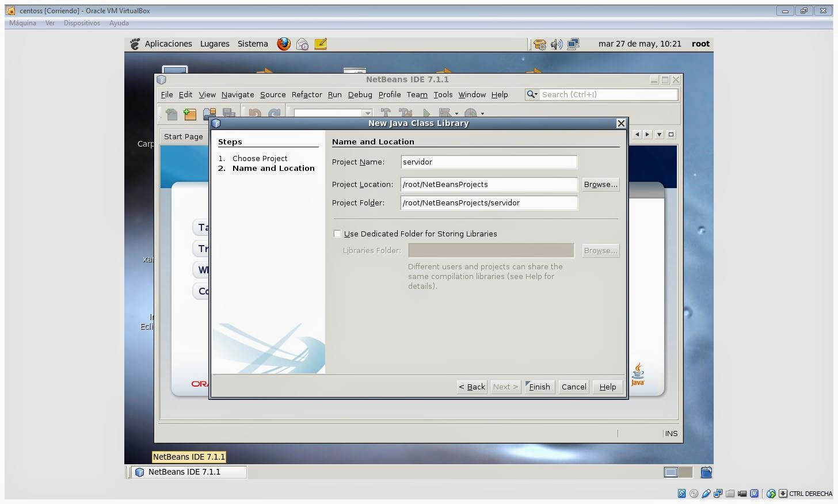Open the Sistema menu
Screen dimensions: 838x504
[x=253, y=44]
